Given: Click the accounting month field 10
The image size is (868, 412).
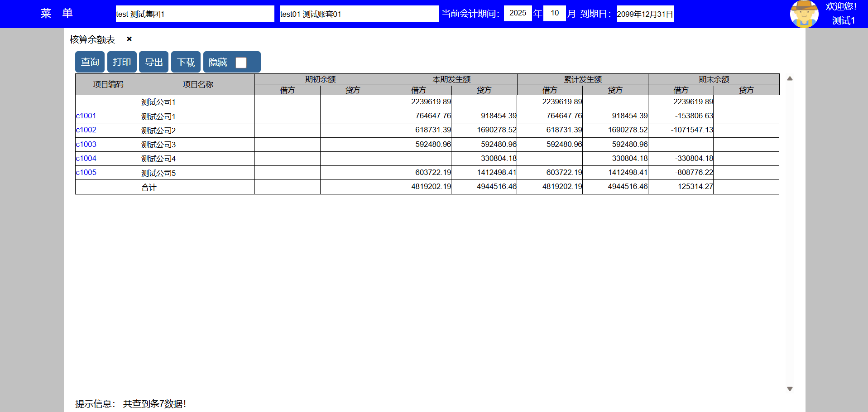Looking at the screenshot, I should tap(554, 13).
